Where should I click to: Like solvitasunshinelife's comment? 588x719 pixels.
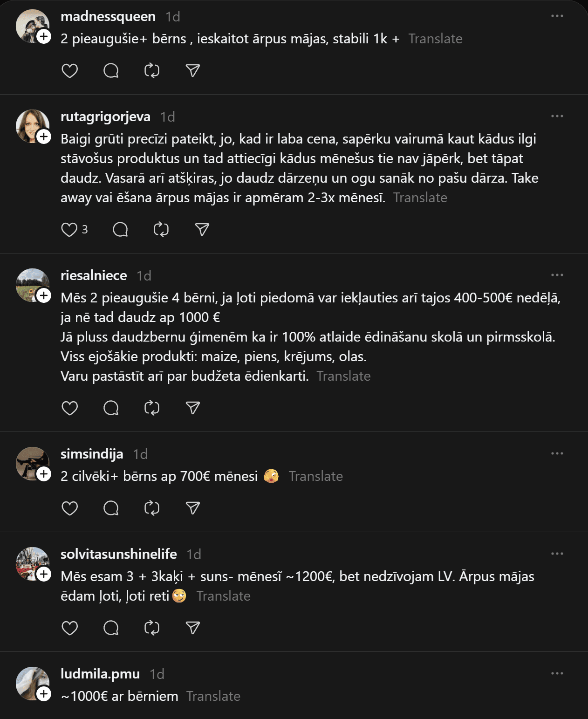70,628
